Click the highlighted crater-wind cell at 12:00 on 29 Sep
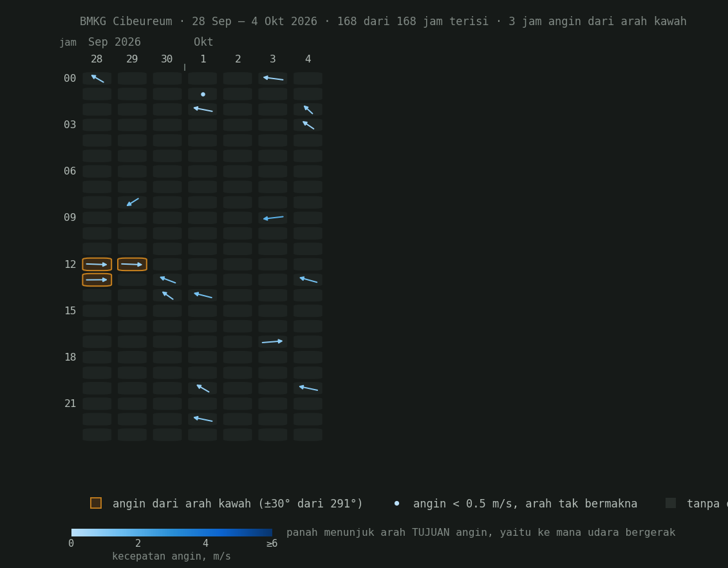 (x=133, y=264)
